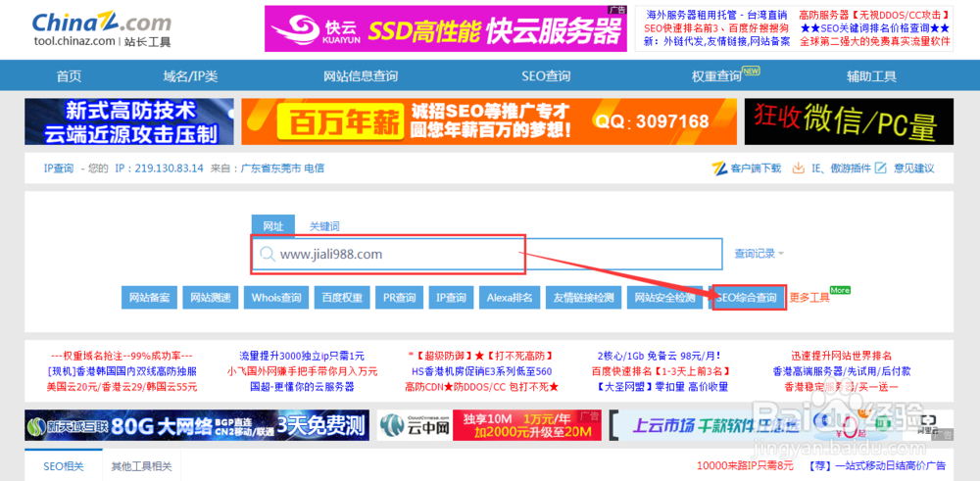Viewport: 980px width, 481px height.
Task: Open SEO快速排名前3、百度好搜搜狗 link
Action: (716, 28)
